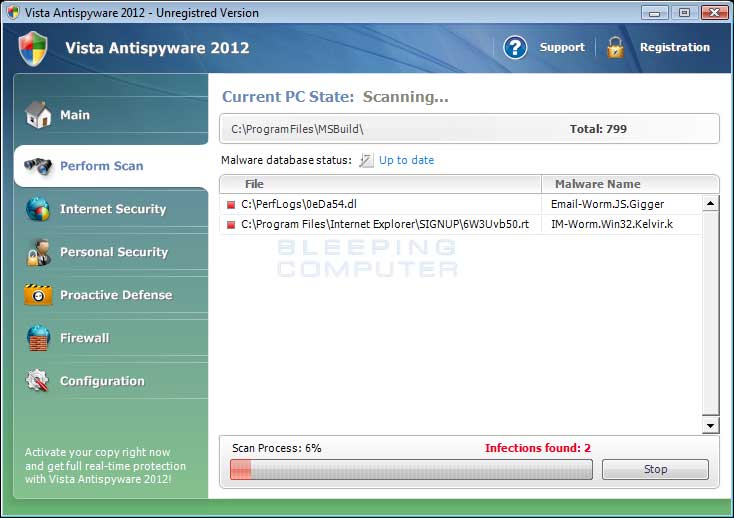Close the Vista Antispyware 2012 window
Image resolution: width=734 pixels, height=518 pixels.
click(714, 13)
